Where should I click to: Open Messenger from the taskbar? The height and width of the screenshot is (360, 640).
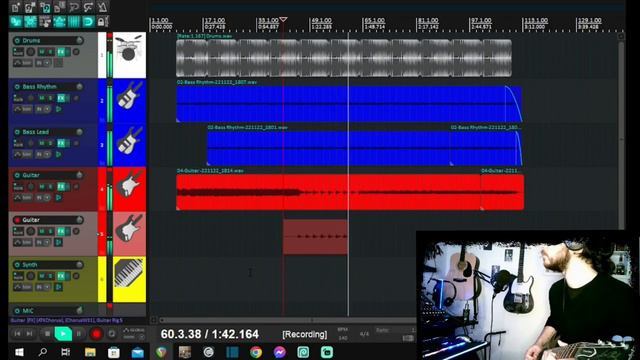tap(280, 352)
